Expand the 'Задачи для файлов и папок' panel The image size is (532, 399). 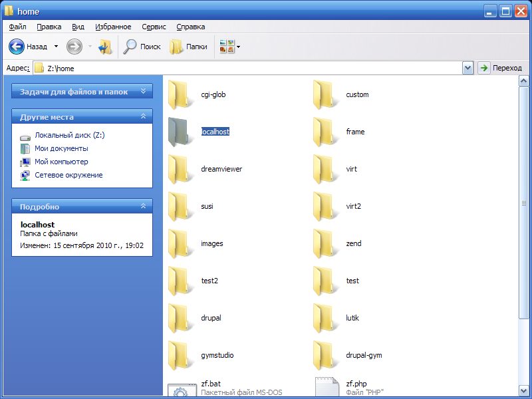click(x=143, y=92)
